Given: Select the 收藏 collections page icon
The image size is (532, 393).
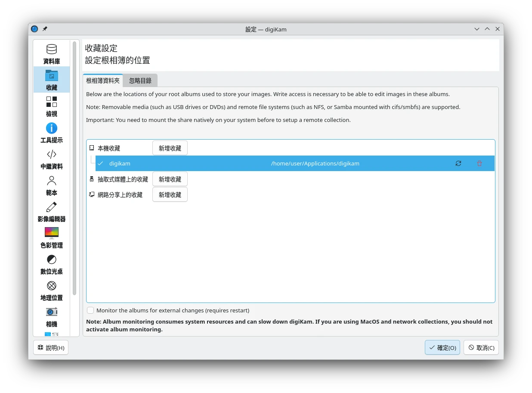Looking at the screenshot, I should pyautogui.click(x=52, y=75).
